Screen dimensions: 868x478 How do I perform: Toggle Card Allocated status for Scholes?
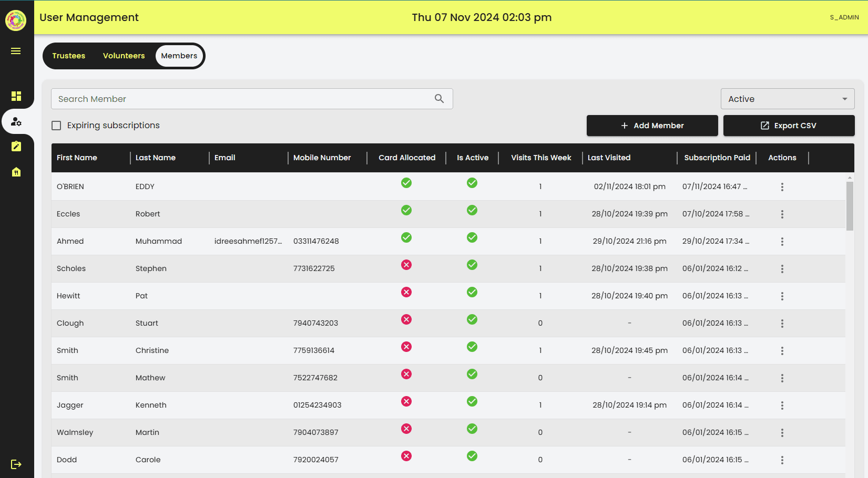point(406,265)
